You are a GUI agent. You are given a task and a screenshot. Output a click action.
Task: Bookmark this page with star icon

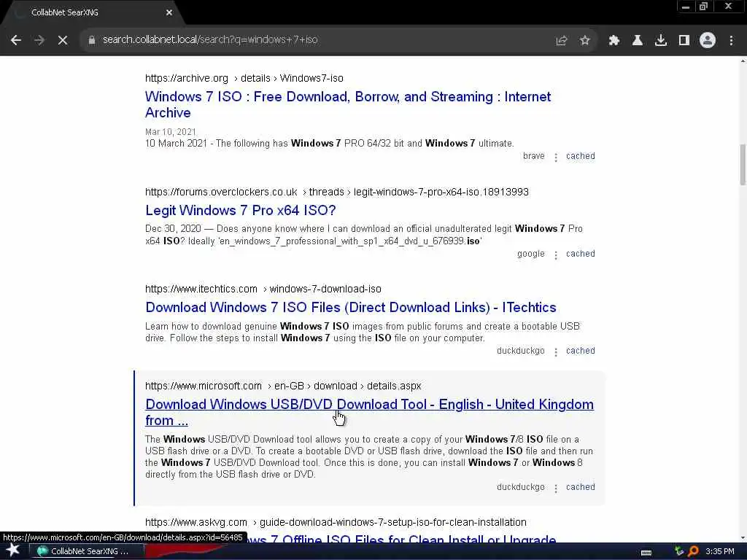[x=585, y=41]
